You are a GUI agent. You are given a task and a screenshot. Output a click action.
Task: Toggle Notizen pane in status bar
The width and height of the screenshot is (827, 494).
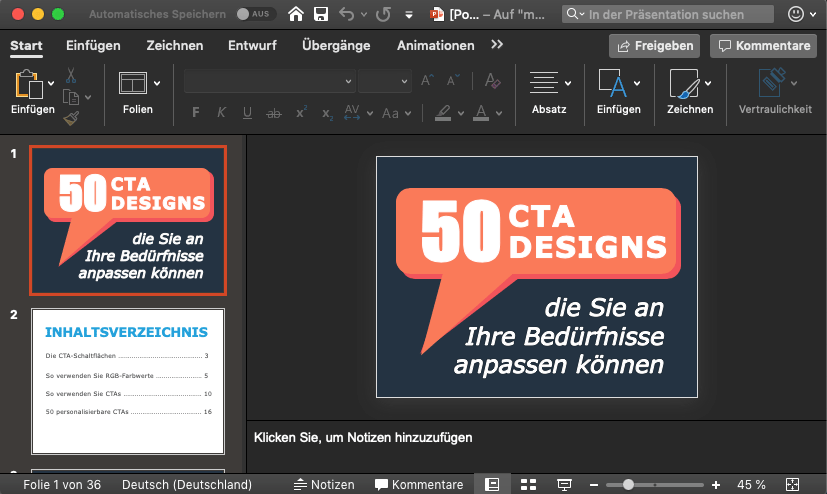tap(324, 485)
